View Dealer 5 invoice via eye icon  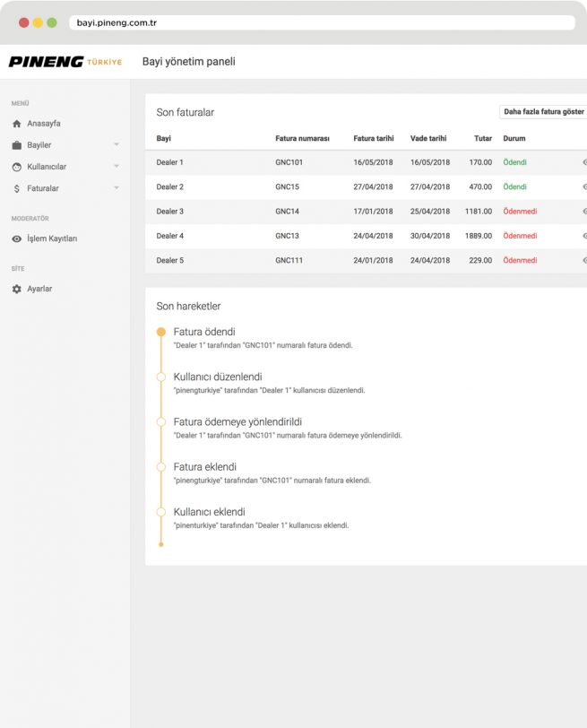click(583, 260)
